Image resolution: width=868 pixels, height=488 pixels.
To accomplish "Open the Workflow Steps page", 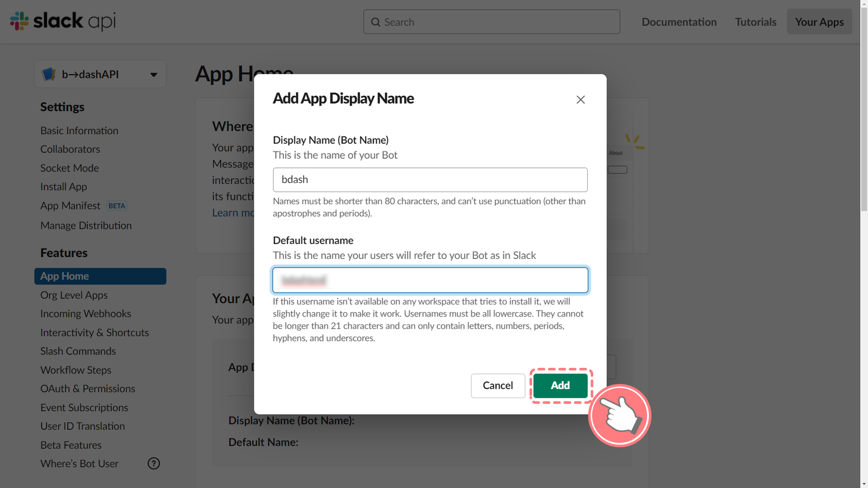I will [x=76, y=370].
